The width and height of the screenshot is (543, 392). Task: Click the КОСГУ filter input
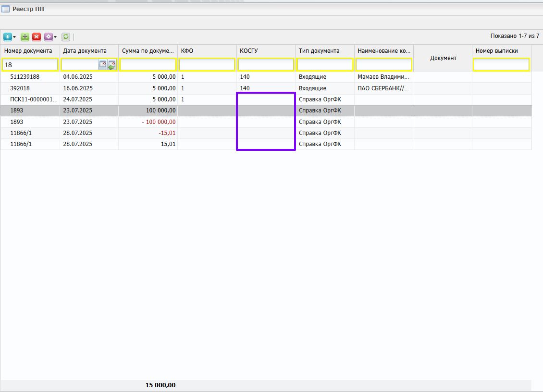click(266, 65)
